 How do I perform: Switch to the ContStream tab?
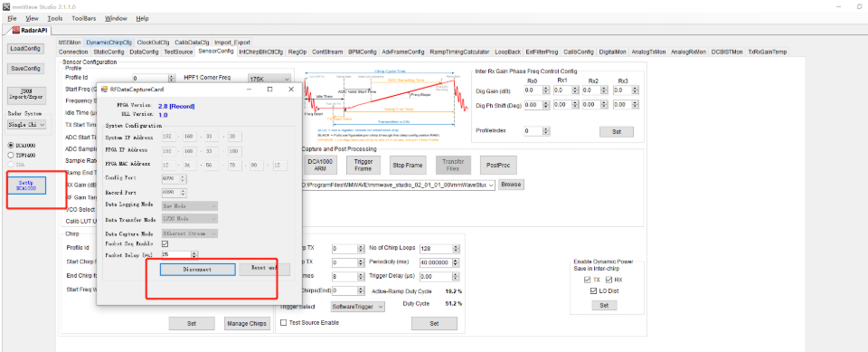coord(327,52)
